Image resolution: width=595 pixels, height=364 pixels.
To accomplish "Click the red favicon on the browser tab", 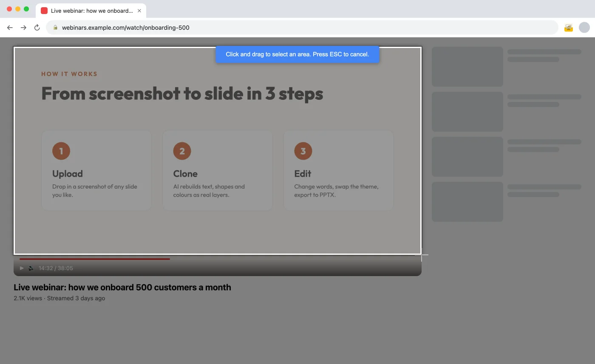I will point(44,11).
